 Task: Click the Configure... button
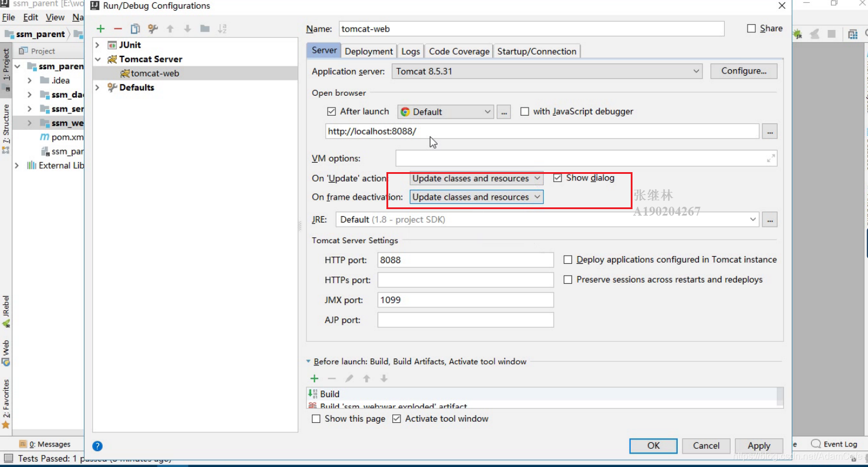(x=744, y=71)
